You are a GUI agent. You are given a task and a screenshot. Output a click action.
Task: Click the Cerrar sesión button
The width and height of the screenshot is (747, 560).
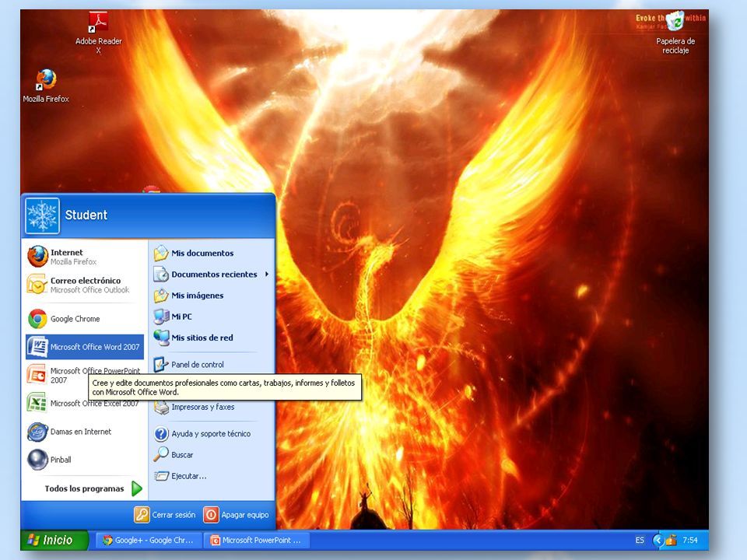pos(165,515)
